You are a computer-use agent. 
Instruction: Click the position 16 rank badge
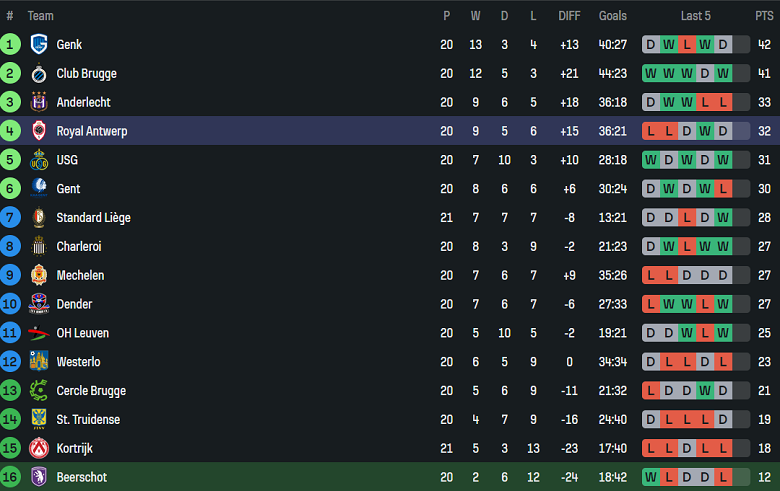(x=10, y=477)
